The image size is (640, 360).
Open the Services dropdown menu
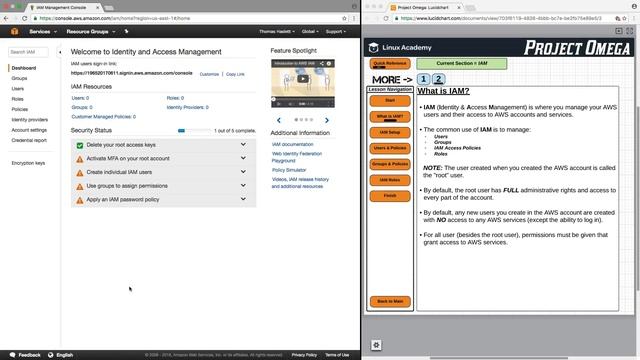(43, 31)
